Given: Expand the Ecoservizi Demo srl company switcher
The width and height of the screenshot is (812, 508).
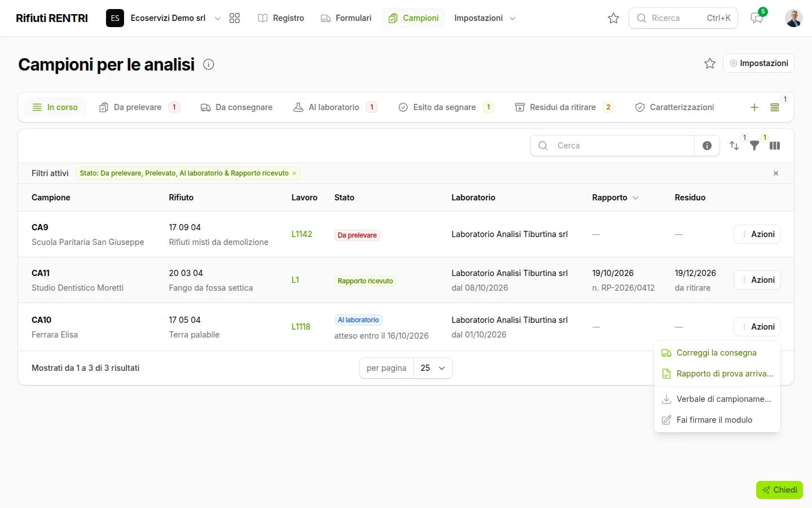Looking at the screenshot, I should tap(164, 18).
